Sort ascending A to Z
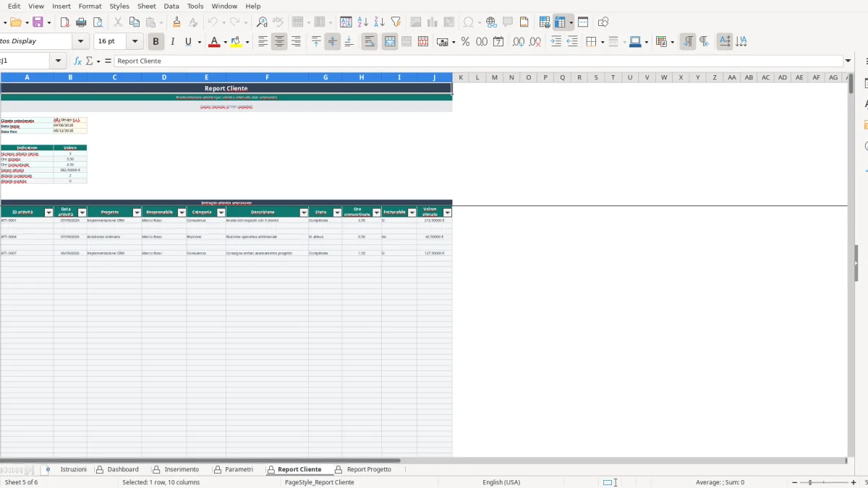Screen dimensions: 868x488 click(x=363, y=22)
